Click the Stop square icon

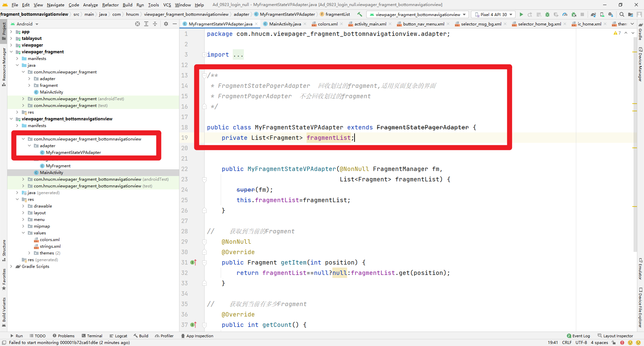[x=582, y=14]
